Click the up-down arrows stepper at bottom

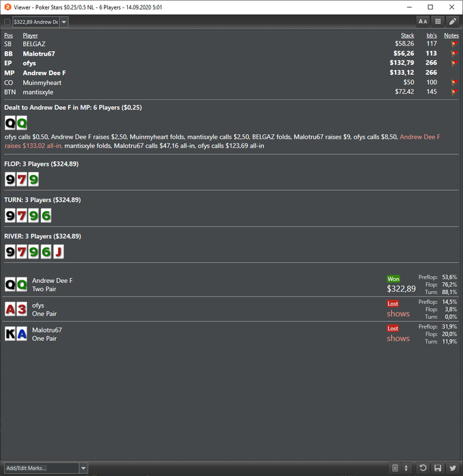pos(406,468)
